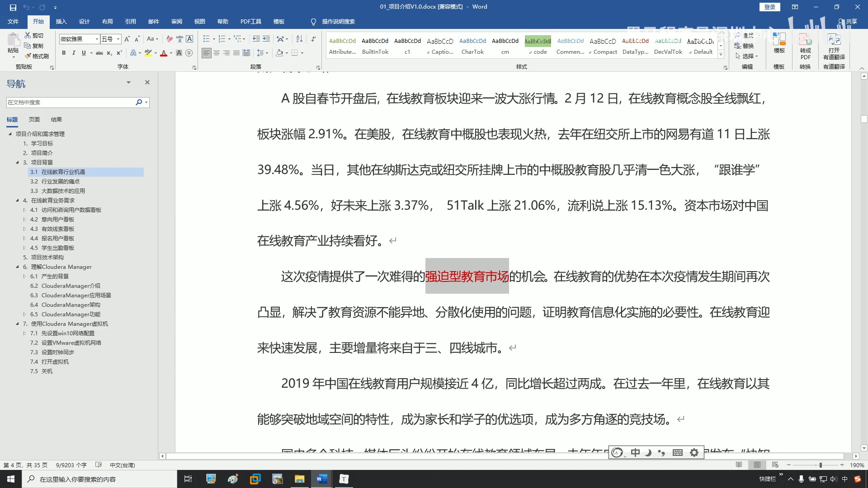The height and width of the screenshot is (488, 868).
Task: Select the Format Painter (格式刷)
Action: [37, 56]
